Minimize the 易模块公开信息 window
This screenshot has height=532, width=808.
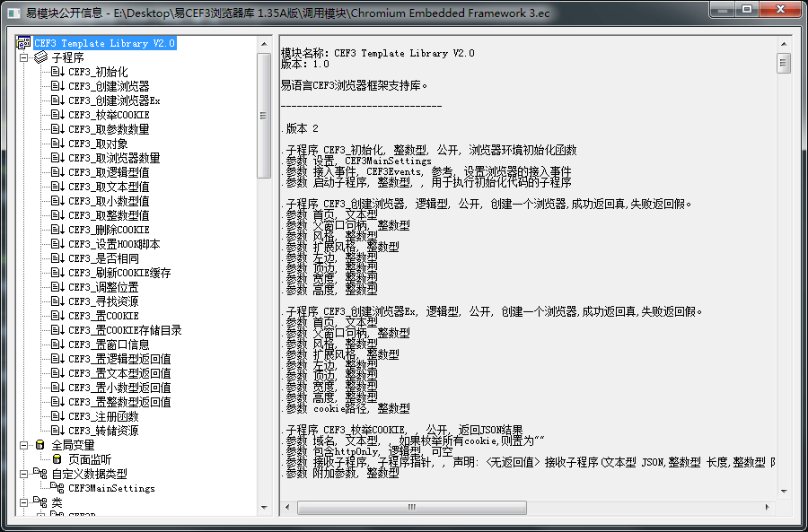[724, 9]
